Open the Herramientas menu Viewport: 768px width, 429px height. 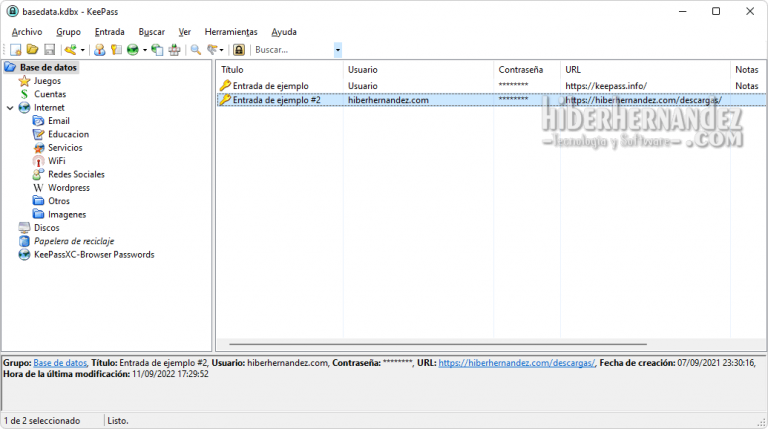(x=230, y=32)
